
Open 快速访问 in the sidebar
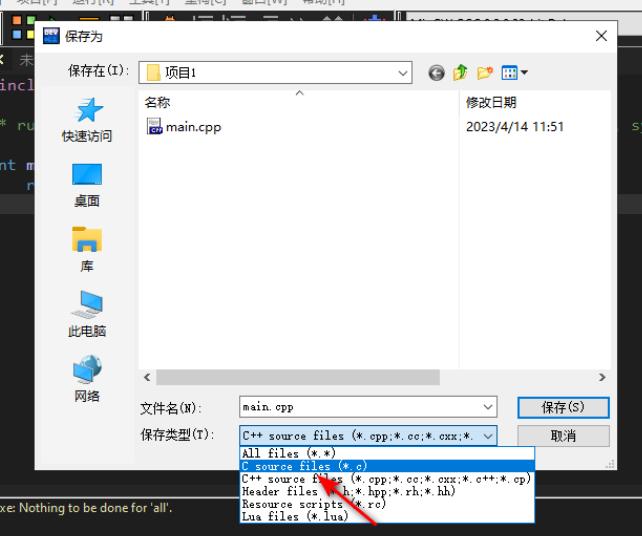[87, 119]
